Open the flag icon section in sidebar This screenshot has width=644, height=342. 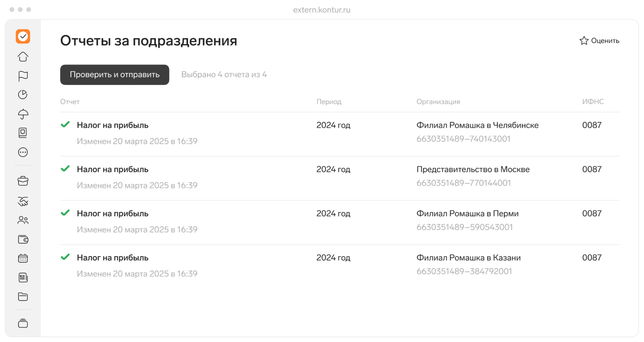point(23,76)
